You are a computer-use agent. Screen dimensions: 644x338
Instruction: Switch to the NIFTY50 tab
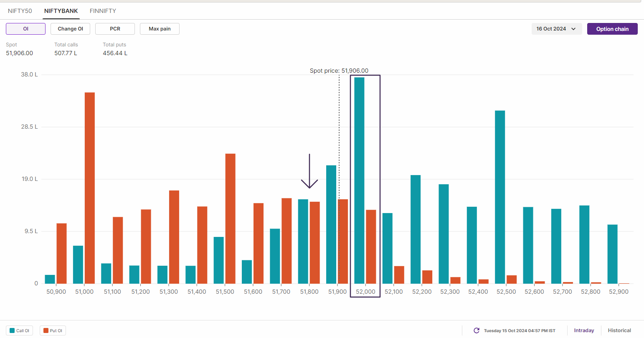(20, 11)
